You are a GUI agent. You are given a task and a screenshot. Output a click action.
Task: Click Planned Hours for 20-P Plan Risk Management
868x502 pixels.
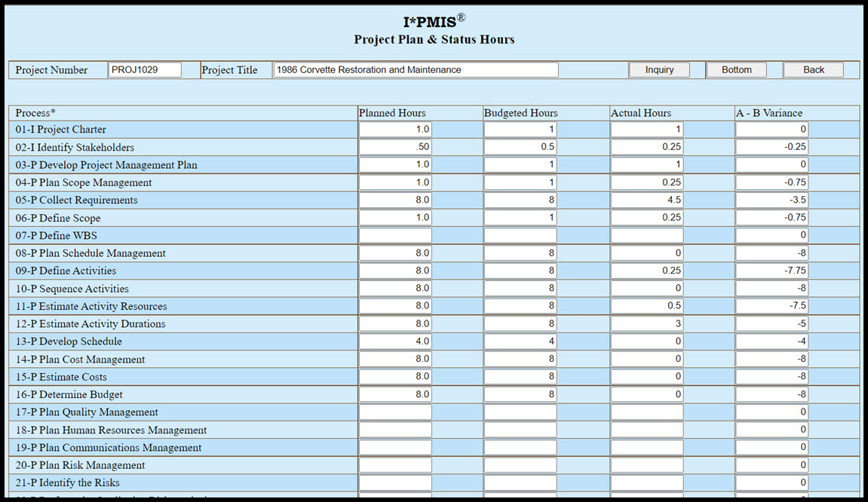(395, 465)
